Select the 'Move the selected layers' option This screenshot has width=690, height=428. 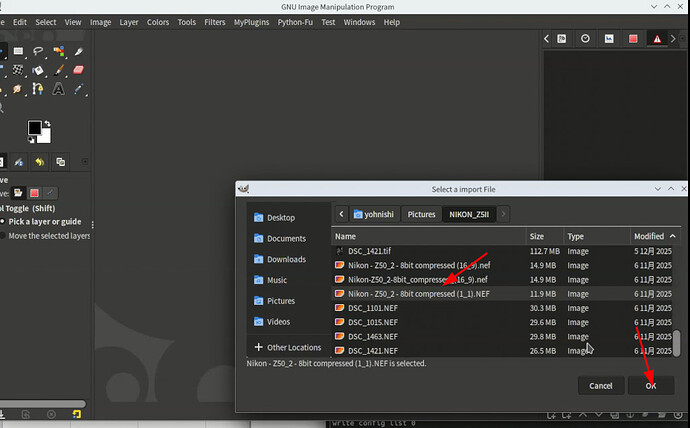pyautogui.click(x=48, y=236)
